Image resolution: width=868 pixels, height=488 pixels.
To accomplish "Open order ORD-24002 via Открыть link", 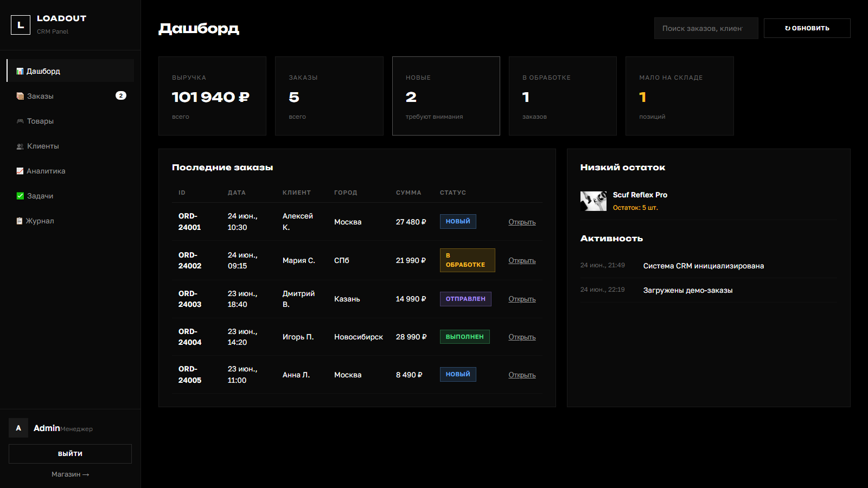I will pyautogui.click(x=522, y=260).
